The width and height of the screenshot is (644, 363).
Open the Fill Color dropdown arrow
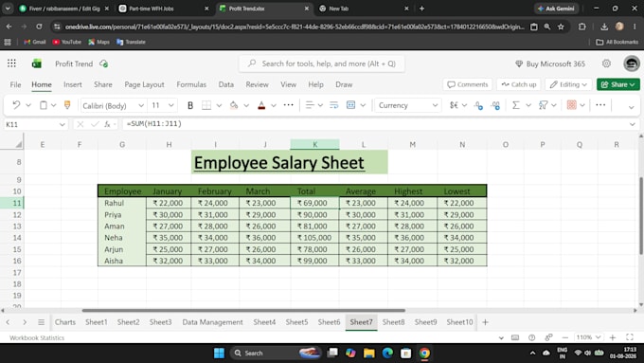coord(246,105)
